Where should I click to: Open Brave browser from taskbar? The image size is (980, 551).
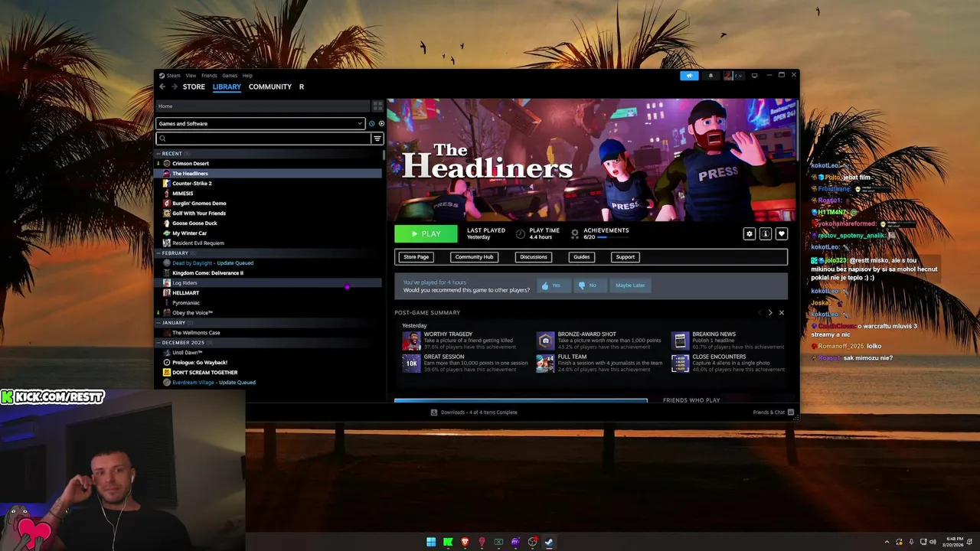tap(465, 542)
